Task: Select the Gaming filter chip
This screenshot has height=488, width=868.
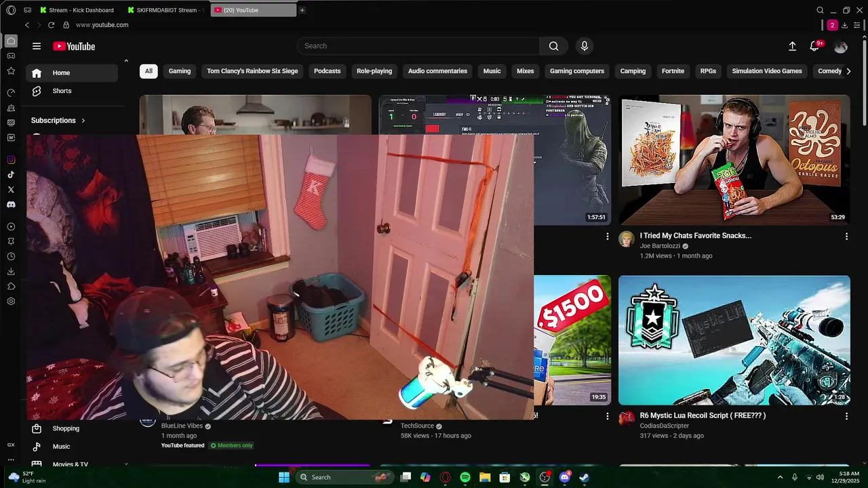Action: tap(180, 71)
